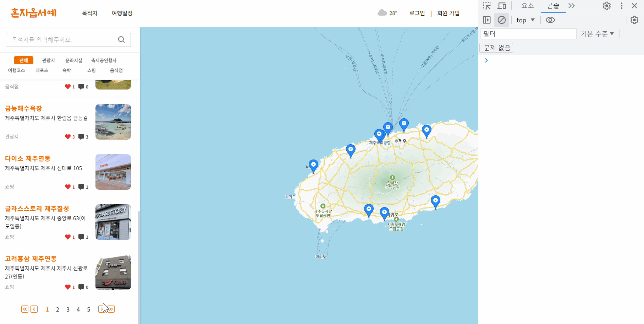Select the 음식점 category filter
The height and width of the screenshot is (324, 644).
point(116,70)
